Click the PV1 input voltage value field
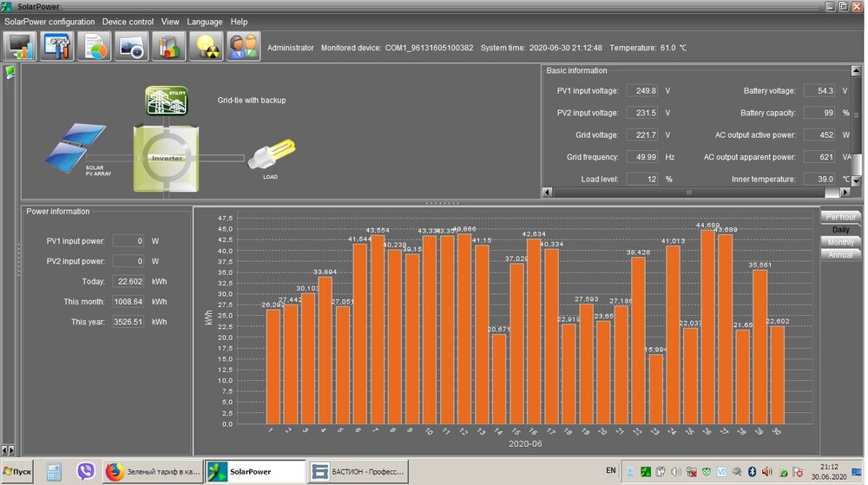This screenshot has height=485, width=868. pyautogui.click(x=643, y=90)
